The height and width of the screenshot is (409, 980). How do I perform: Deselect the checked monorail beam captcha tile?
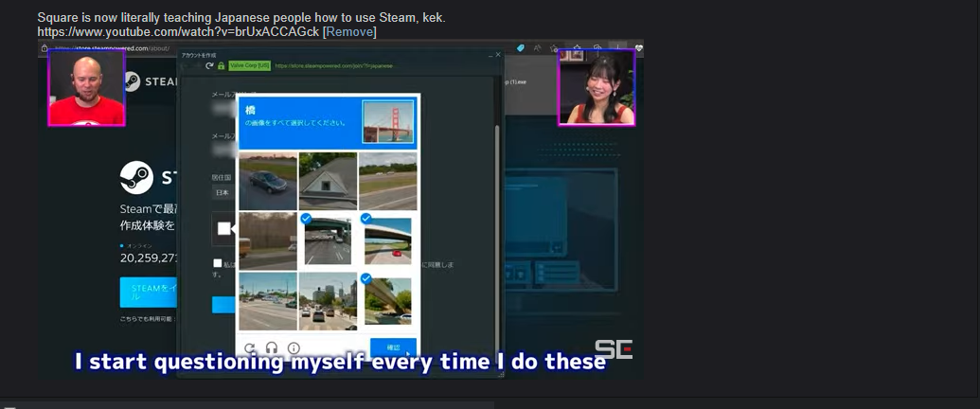pyautogui.click(x=387, y=301)
